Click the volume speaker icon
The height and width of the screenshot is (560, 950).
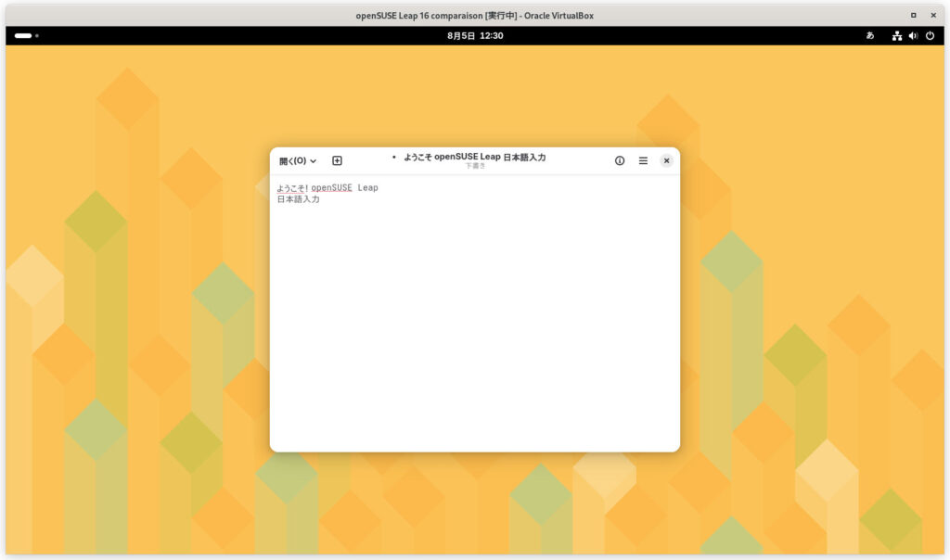click(x=913, y=36)
